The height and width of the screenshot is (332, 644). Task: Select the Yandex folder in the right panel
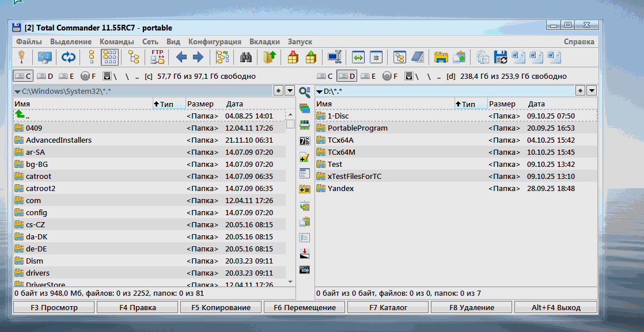(x=456, y=188)
